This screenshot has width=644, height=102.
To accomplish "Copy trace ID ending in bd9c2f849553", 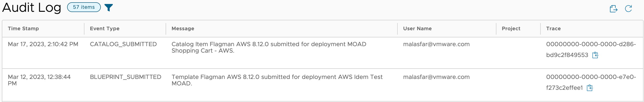I will click(595, 55).
